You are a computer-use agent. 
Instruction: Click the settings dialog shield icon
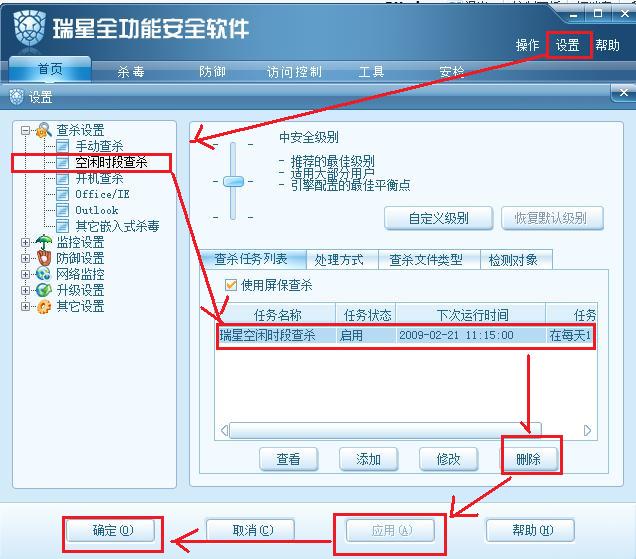tap(16, 97)
